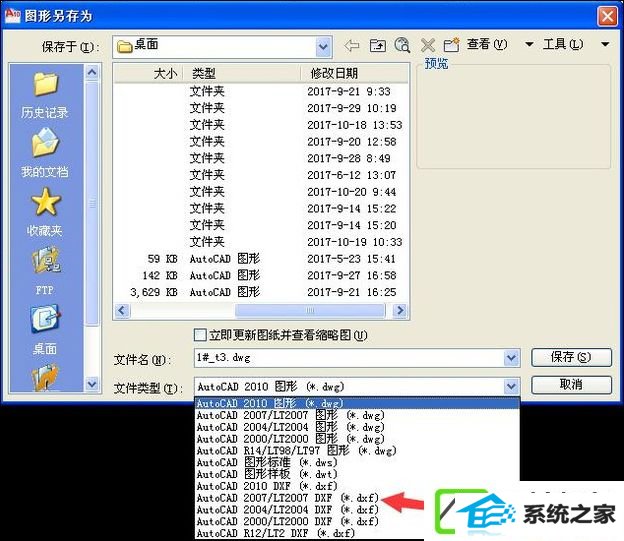This screenshot has width=624, height=541.
Task: Expand the Save in (保存于) dropdown
Action: coord(324,47)
